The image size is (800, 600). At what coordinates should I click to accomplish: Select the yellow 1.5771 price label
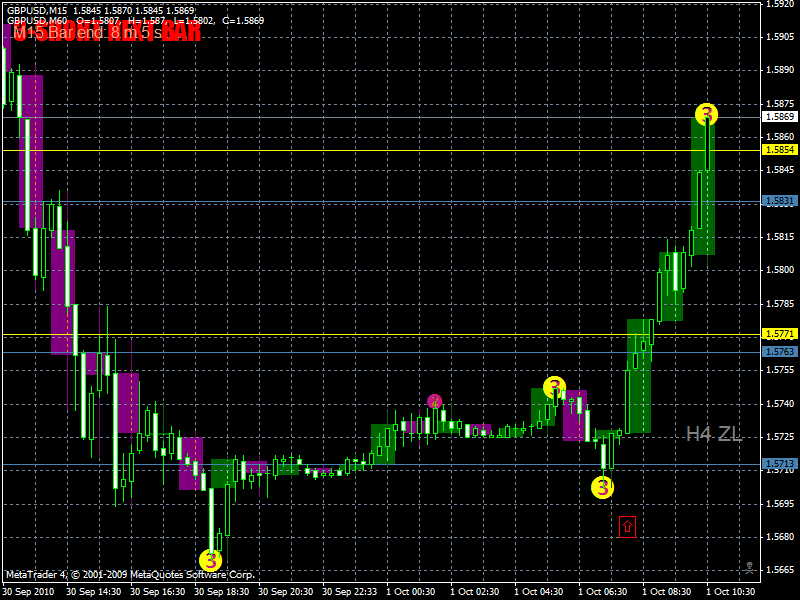click(x=780, y=334)
